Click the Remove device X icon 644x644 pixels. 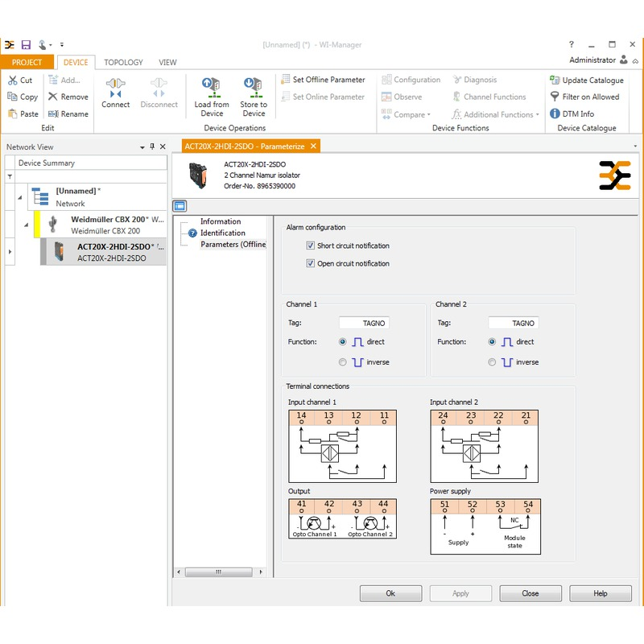coord(52,97)
